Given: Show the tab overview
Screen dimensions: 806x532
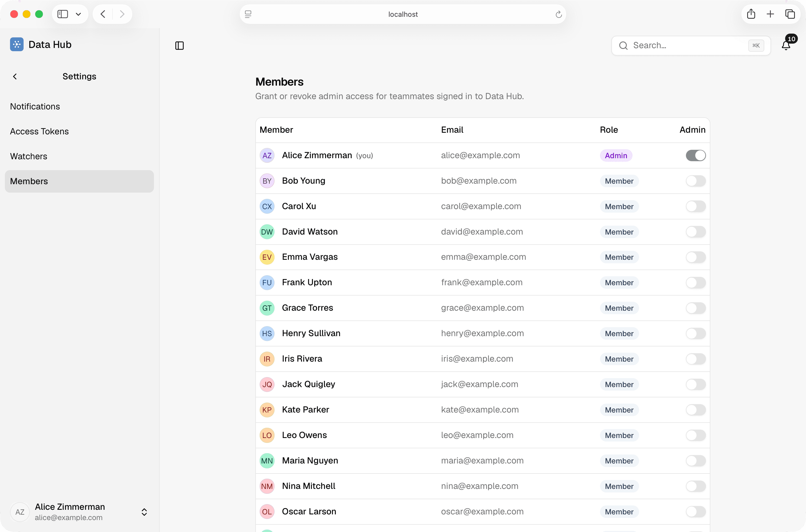Looking at the screenshot, I should [x=790, y=14].
